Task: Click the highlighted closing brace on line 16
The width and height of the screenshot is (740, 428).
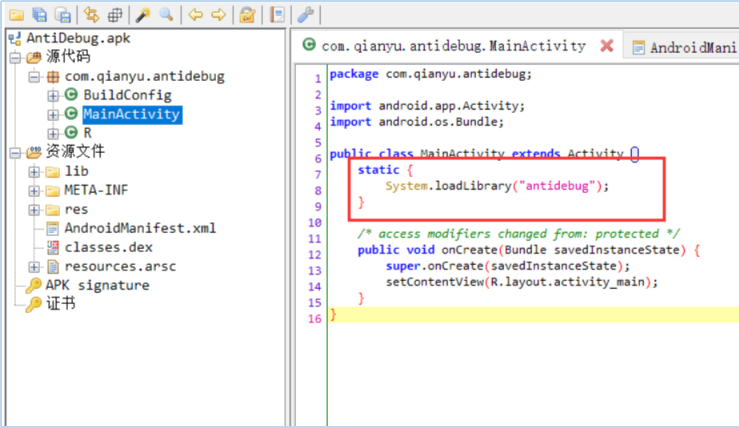Action: tap(333, 314)
